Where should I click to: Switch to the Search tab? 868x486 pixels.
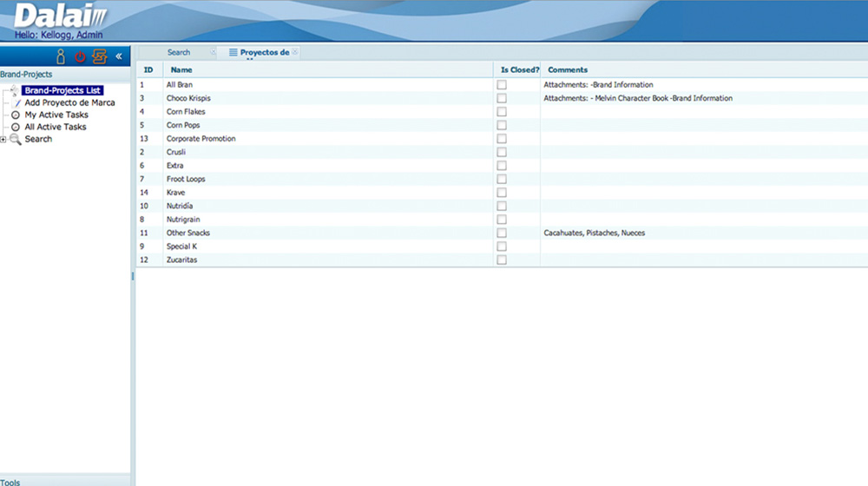pos(179,53)
